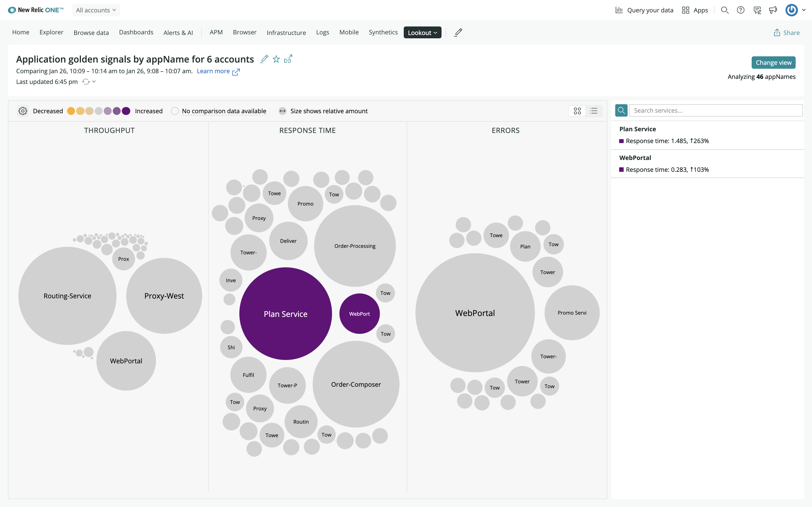
Task: Click the darkest purple Increased swatch
Action: coord(126,111)
